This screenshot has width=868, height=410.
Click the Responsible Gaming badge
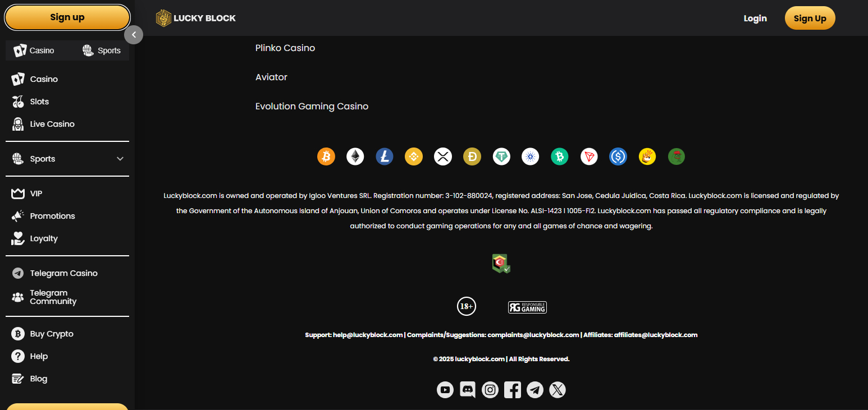click(x=527, y=307)
